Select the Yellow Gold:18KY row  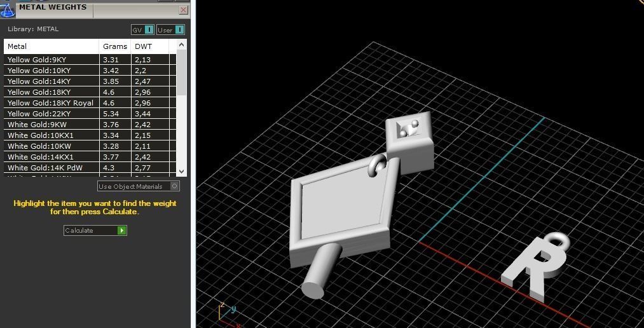click(x=90, y=92)
